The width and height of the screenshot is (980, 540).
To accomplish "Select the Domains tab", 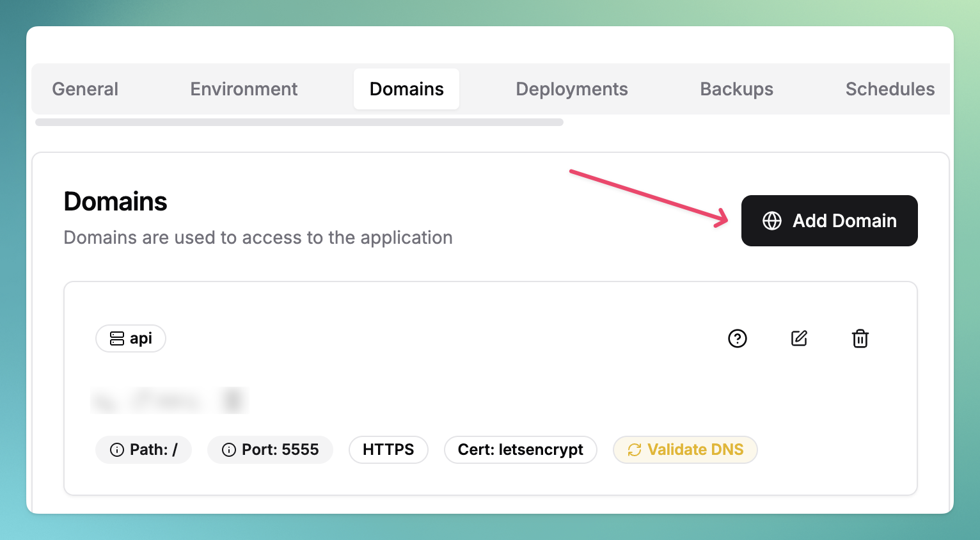I will 406,89.
